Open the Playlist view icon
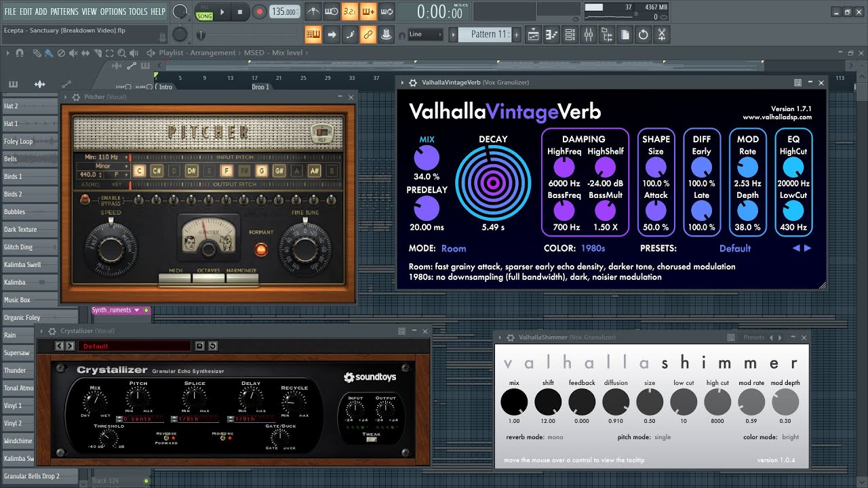 (534, 34)
